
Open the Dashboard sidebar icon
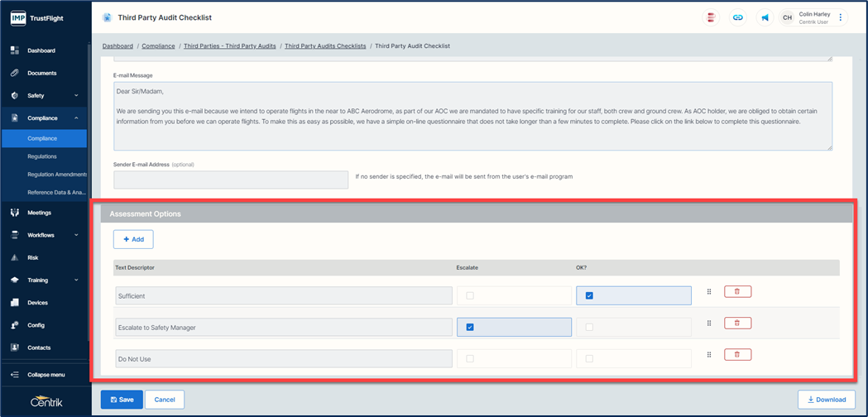(15, 50)
